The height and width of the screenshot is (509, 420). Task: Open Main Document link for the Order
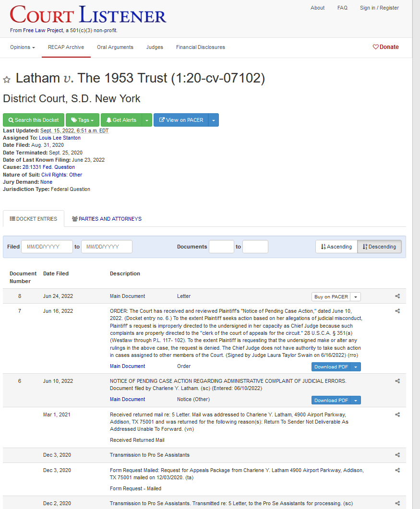[x=127, y=366]
